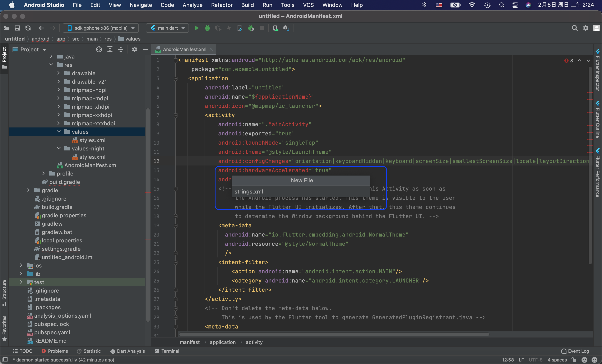Click the Run with Coverage icon
The height and width of the screenshot is (364, 602).
(x=218, y=28)
